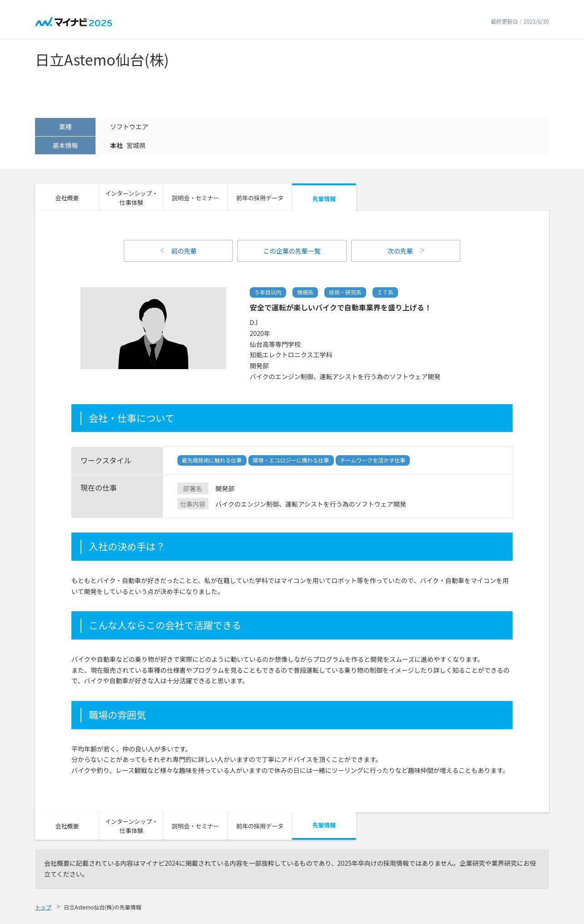Select the top 先輩情報 tab
This screenshot has width=584, height=924.
(324, 198)
